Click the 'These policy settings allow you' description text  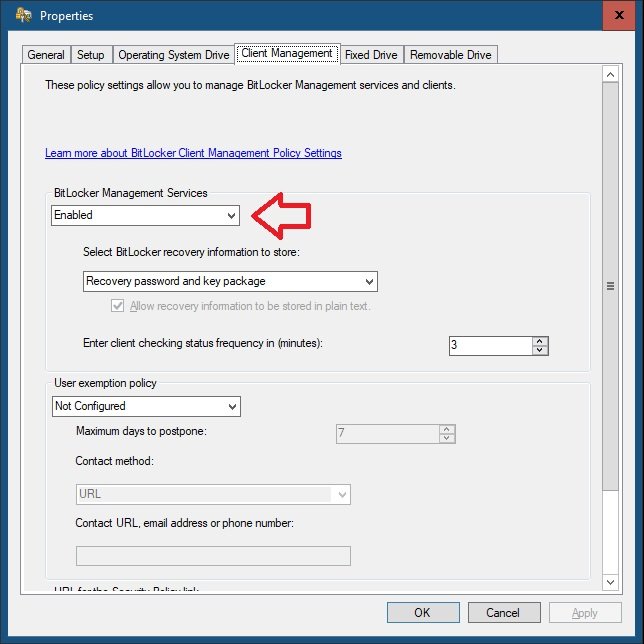point(250,85)
